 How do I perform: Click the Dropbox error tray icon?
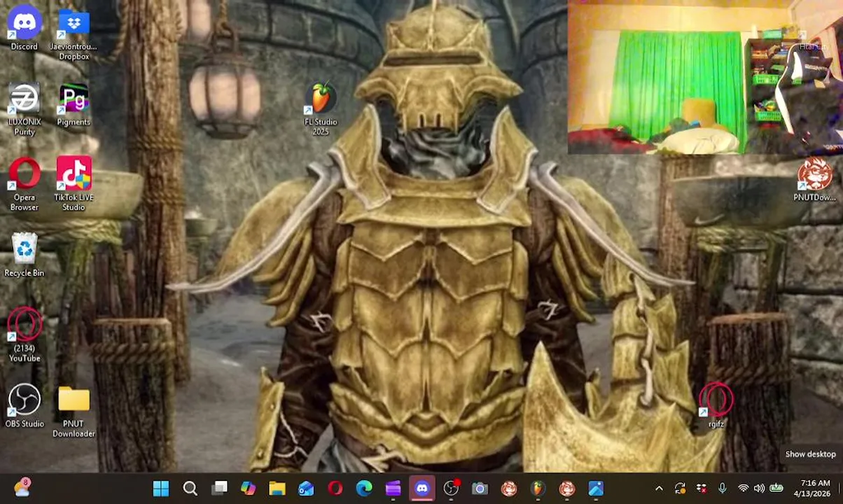(x=701, y=489)
